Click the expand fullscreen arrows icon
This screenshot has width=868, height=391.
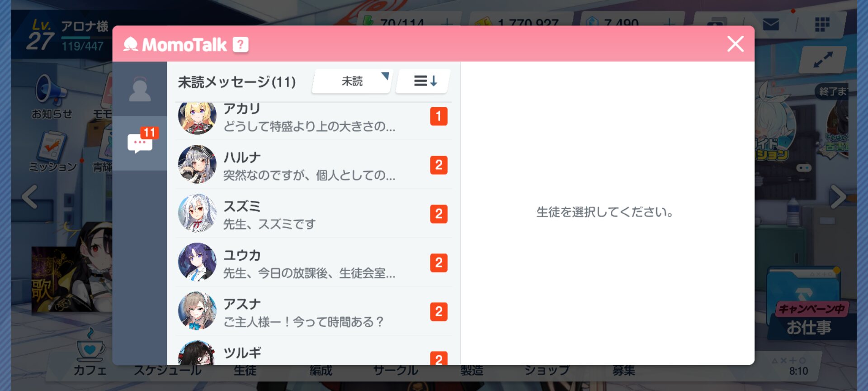[823, 60]
